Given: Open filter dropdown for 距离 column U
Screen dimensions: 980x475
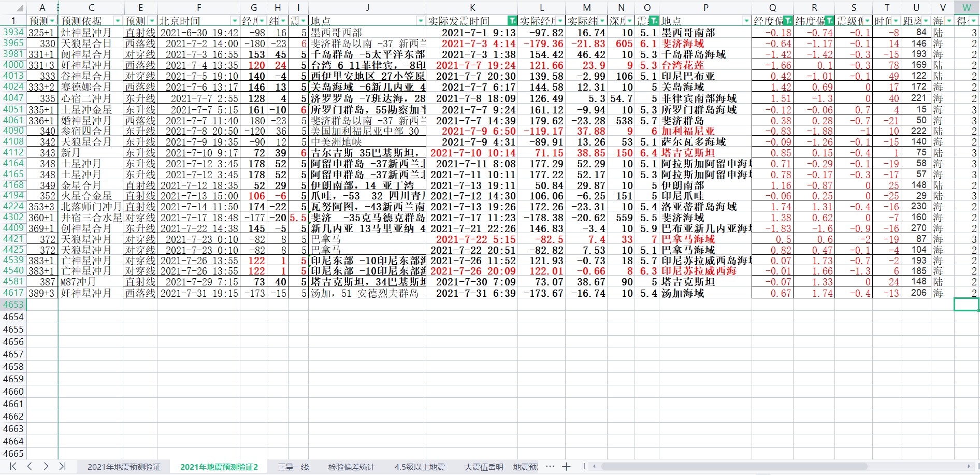Looking at the screenshot, I should coord(926,21).
